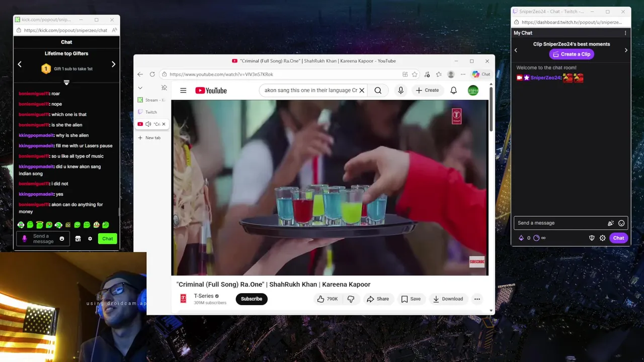The image size is (644, 362).
Task: Save the video to playlist
Action: coord(411,299)
